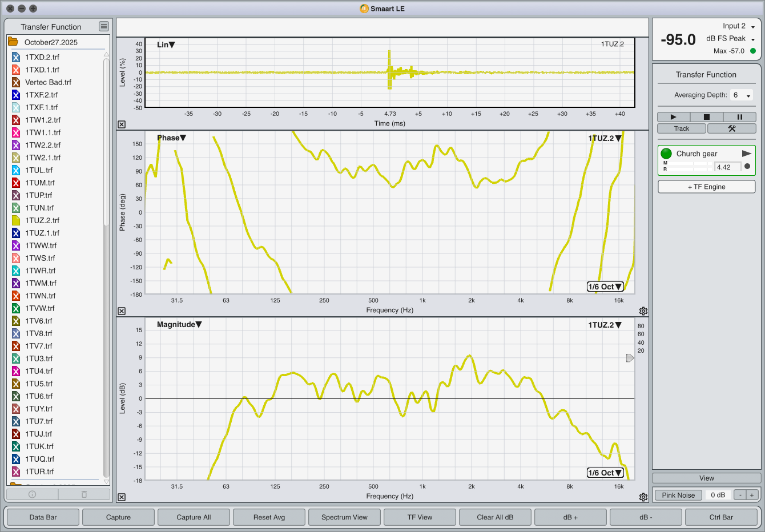Toggle the green Church gear engine indicator
The height and width of the screenshot is (532, 765).
click(x=666, y=154)
